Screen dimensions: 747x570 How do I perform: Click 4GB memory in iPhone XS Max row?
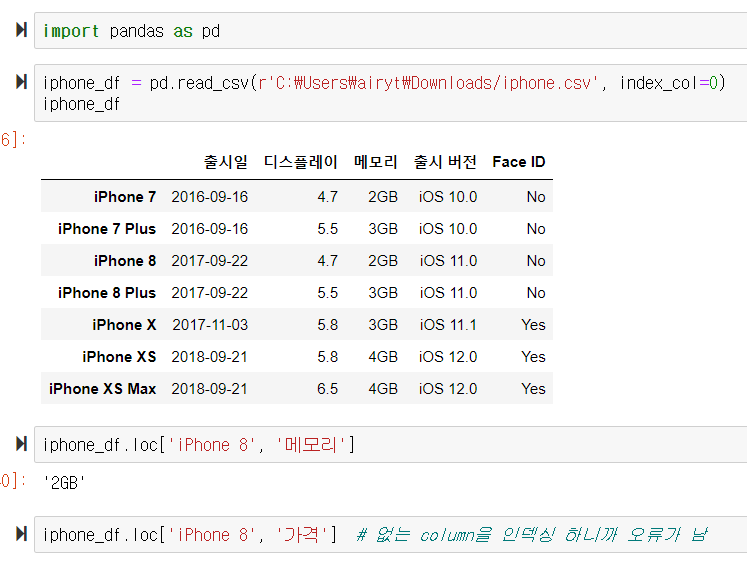point(383,389)
